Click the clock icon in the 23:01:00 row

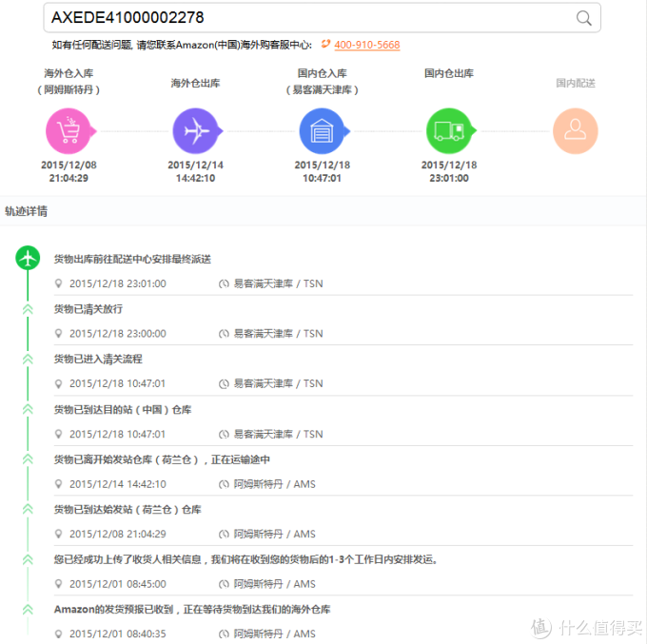tap(224, 283)
